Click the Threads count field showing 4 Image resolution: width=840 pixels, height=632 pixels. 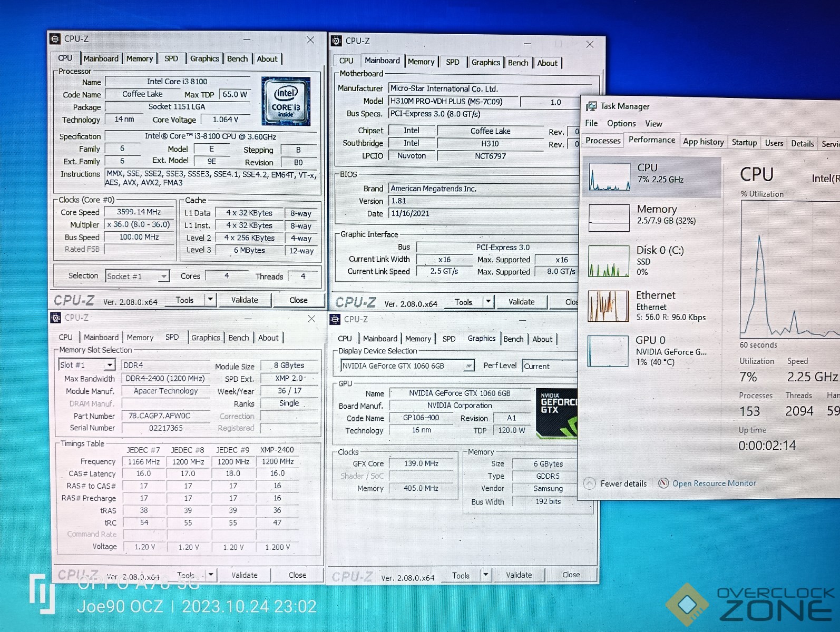pos(303,276)
